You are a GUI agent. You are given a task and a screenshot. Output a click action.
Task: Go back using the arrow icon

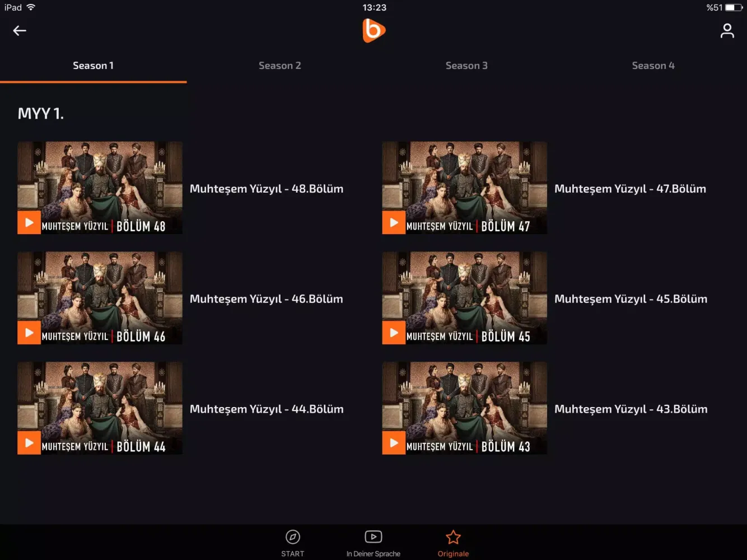click(20, 31)
